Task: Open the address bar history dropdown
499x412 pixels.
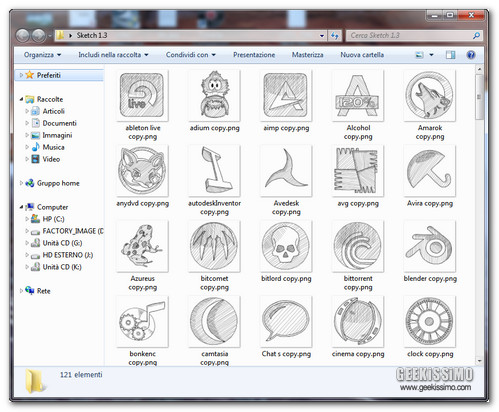Action: click(322, 35)
